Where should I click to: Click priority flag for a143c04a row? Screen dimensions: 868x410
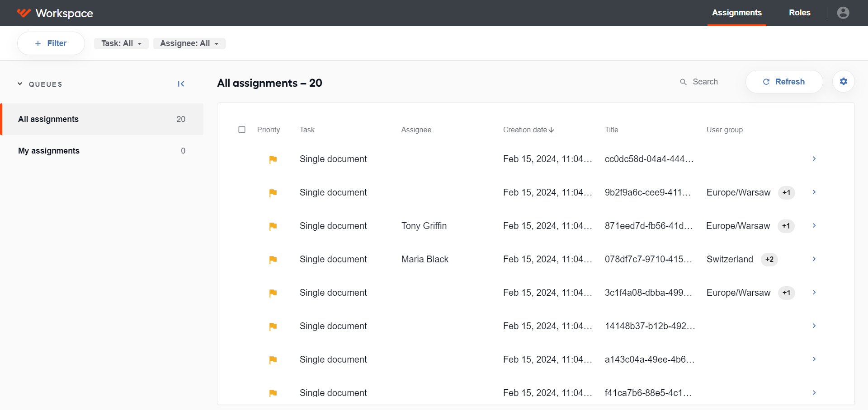273,360
